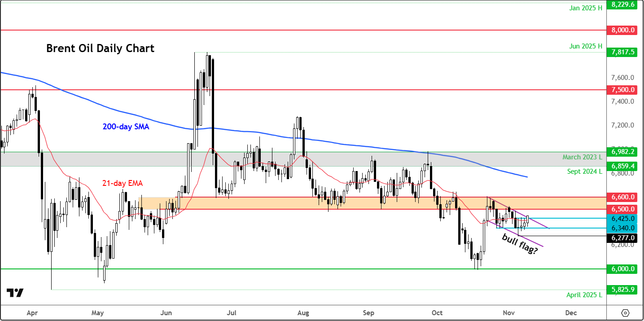The height and width of the screenshot is (321, 644).
Task: Select the black 6,277.0 price label
Action: pos(623,238)
